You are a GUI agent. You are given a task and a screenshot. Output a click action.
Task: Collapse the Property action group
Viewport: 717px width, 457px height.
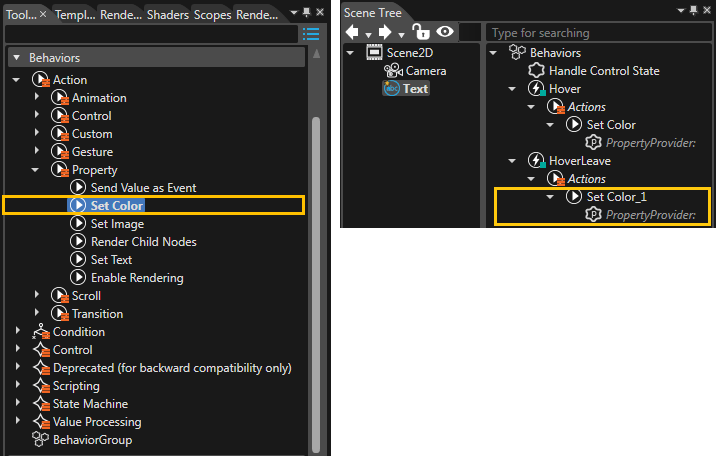pyautogui.click(x=35, y=170)
